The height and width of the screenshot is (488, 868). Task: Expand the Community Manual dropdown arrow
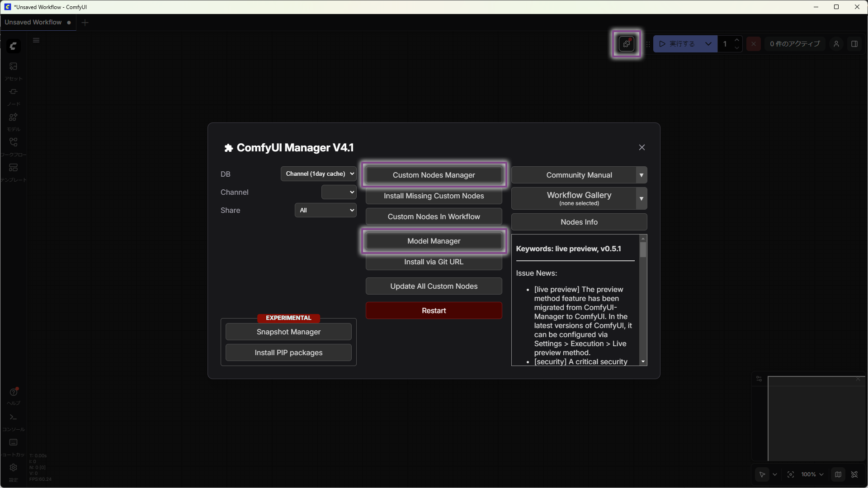pos(642,175)
